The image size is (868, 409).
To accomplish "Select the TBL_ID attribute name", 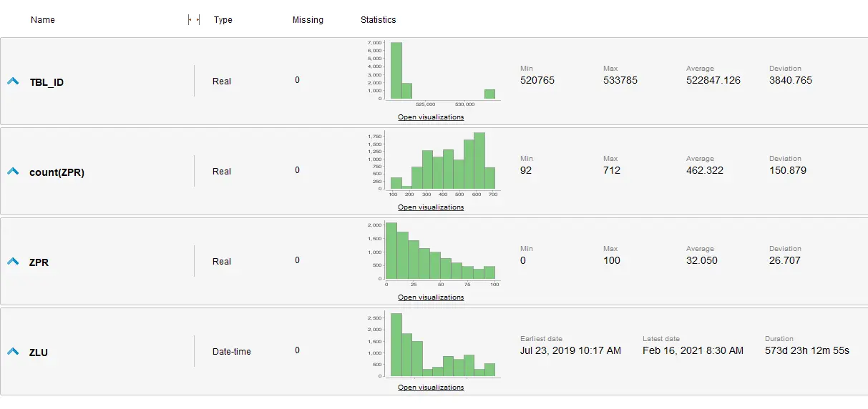I will (47, 82).
